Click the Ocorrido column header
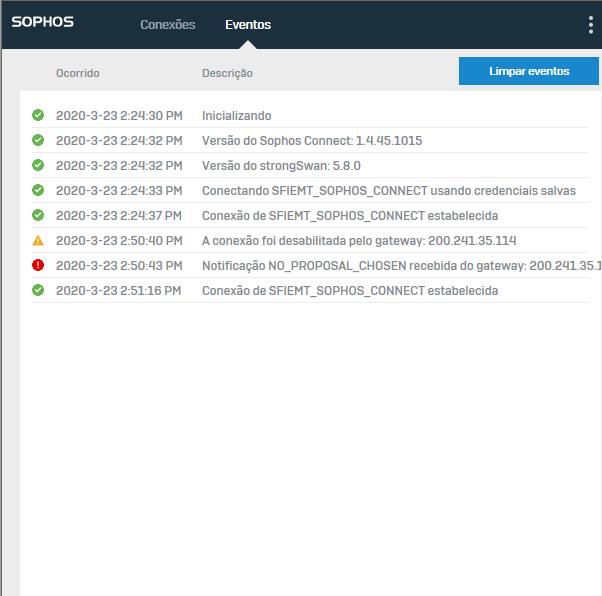 point(78,73)
